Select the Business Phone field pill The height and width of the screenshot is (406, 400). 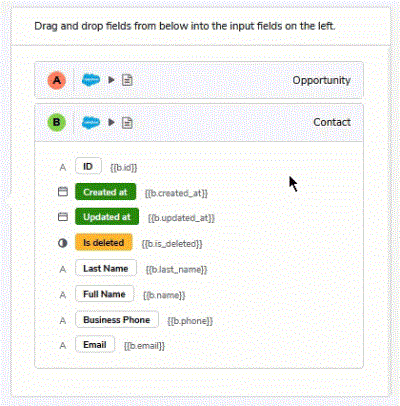pyautogui.click(x=117, y=320)
